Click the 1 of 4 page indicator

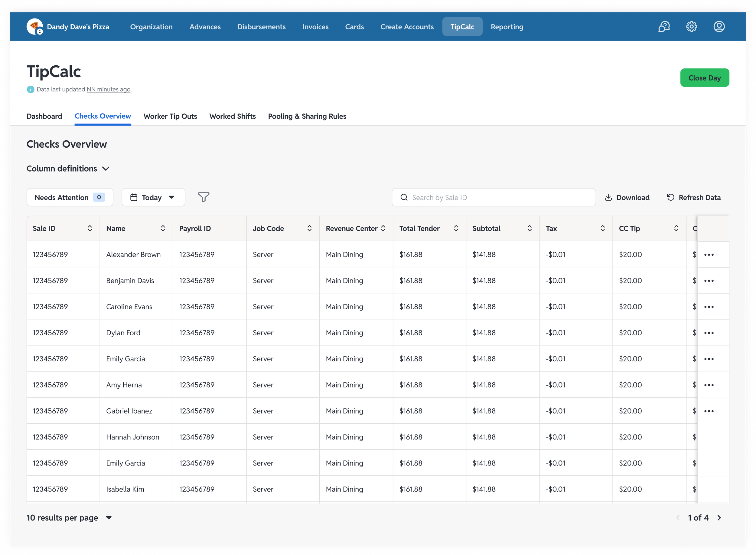pyautogui.click(x=698, y=518)
